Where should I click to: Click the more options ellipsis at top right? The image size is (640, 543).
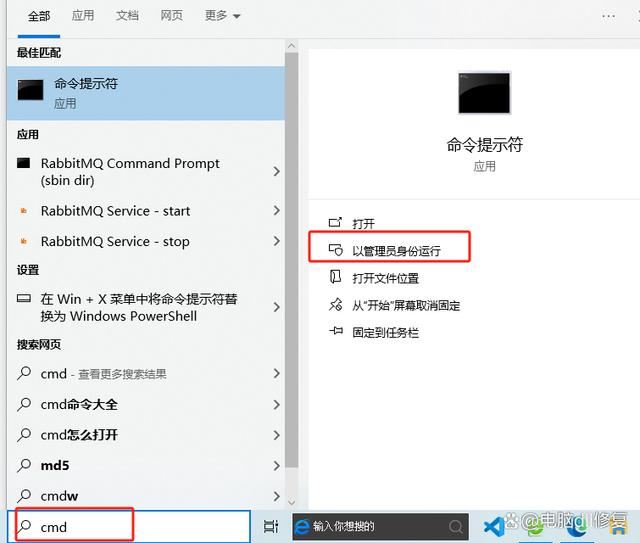(609, 16)
